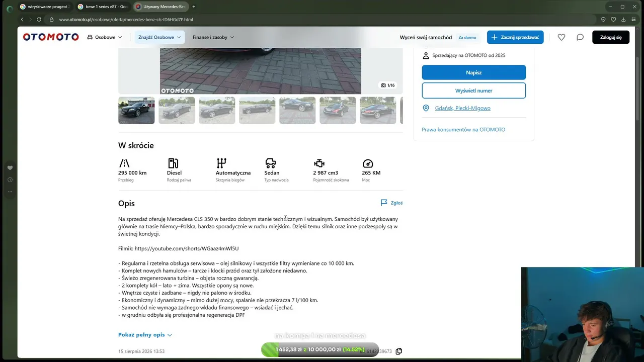This screenshot has height=362, width=644.
Task: Select the fourth car thumbnail in gallery
Action: click(257, 110)
